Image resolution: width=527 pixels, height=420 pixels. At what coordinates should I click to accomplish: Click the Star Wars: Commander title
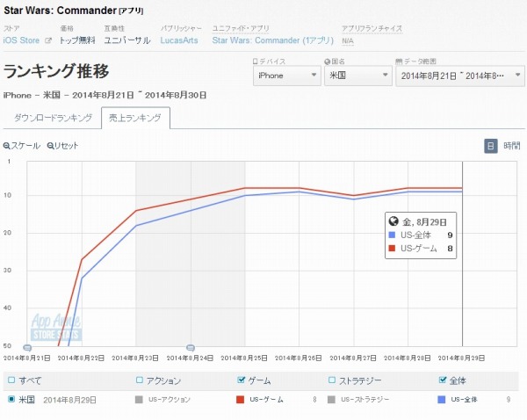point(60,11)
